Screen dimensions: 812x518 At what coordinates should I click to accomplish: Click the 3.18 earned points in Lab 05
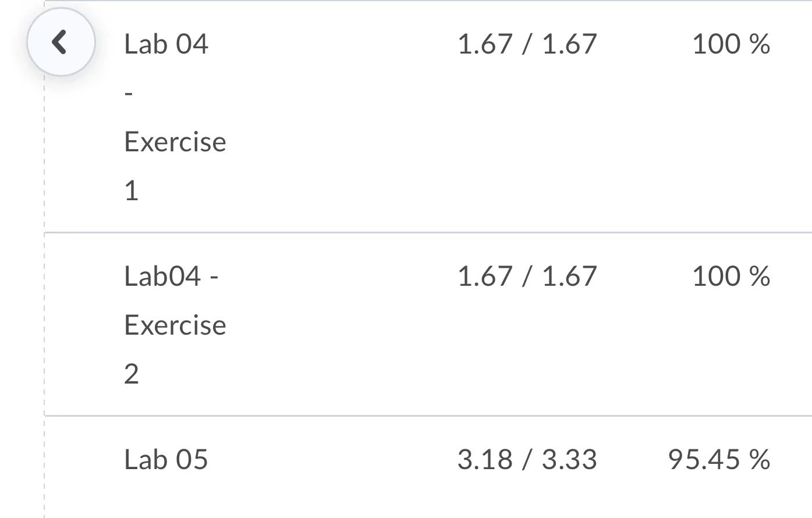485,460
